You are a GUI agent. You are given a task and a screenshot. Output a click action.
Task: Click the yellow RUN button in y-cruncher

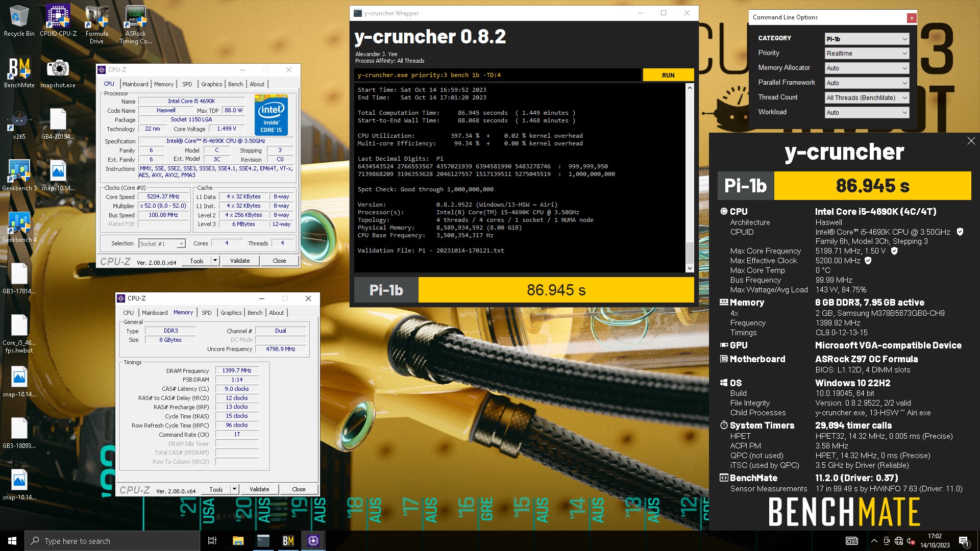tap(668, 75)
